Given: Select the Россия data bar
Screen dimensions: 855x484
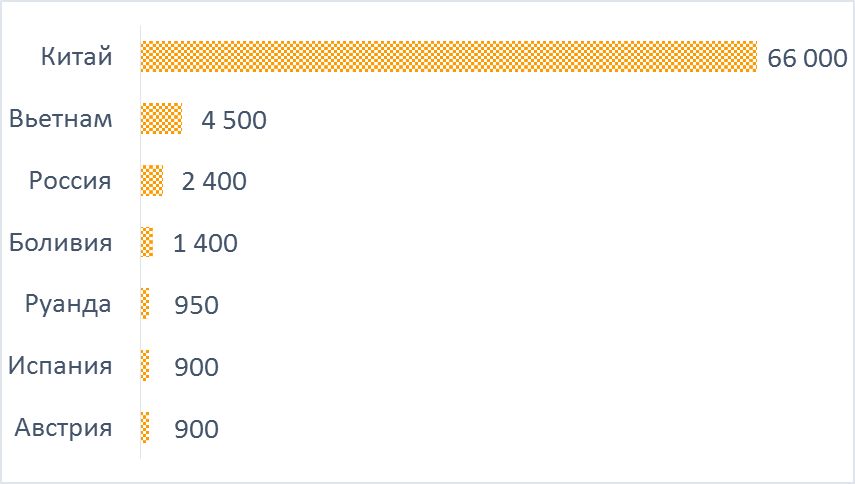Looking at the screenshot, I should (152, 180).
